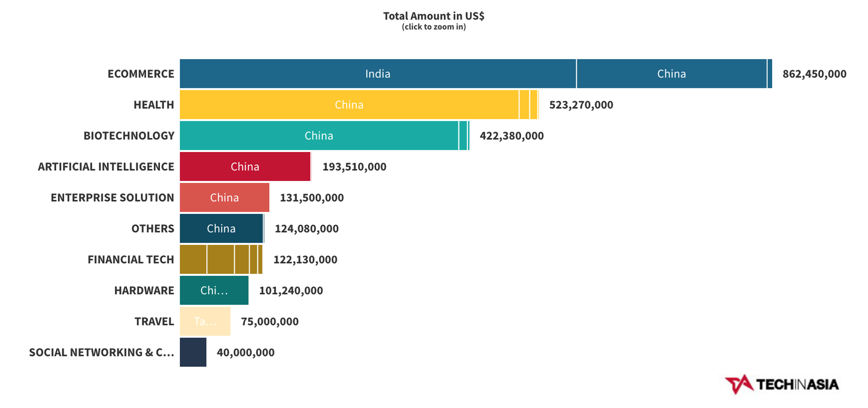Click the BIOTECHNOLOGY category label

point(129,135)
